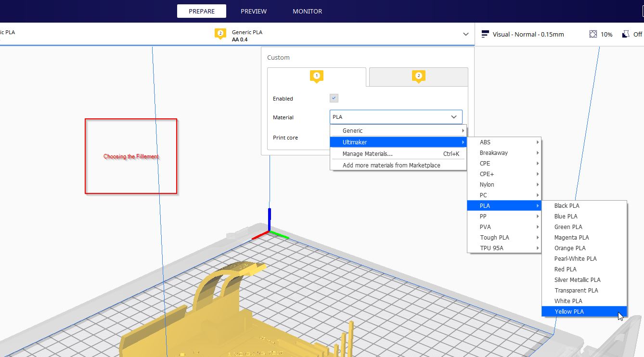This screenshot has height=357, width=644.
Task: Select Yellow PLA material
Action: [584, 311]
